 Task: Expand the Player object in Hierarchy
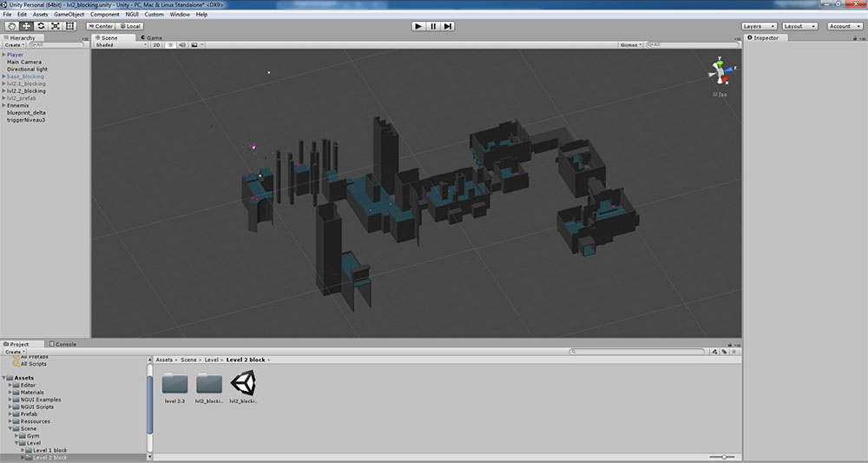3,55
